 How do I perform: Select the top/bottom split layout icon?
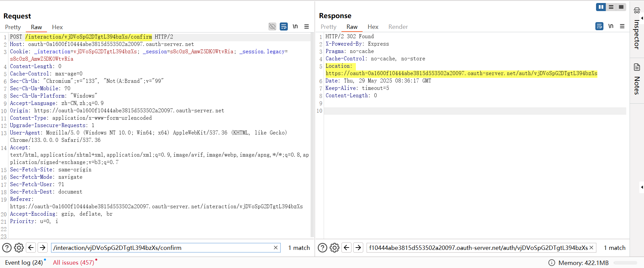coord(611,7)
